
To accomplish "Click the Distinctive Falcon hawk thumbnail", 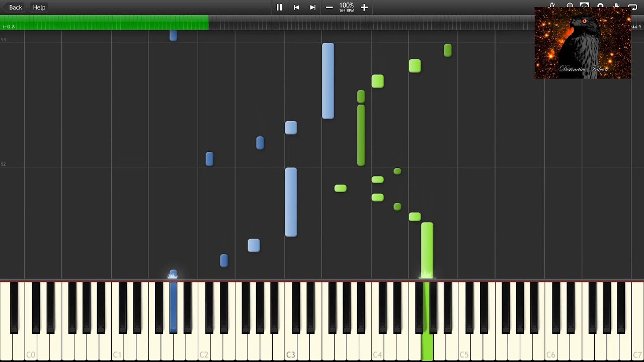I will pos(583,43).
